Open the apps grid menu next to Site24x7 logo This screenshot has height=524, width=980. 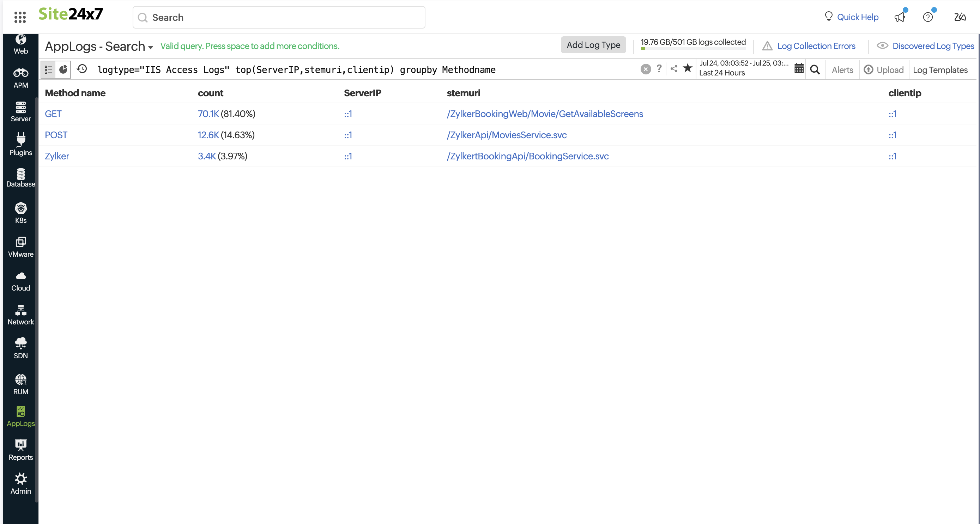[20, 17]
